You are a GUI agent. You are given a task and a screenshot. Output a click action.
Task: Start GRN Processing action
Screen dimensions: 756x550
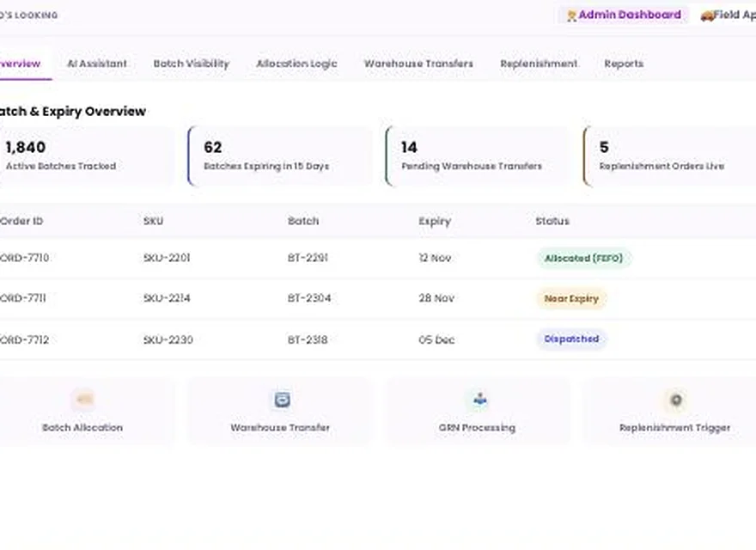pos(478,411)
